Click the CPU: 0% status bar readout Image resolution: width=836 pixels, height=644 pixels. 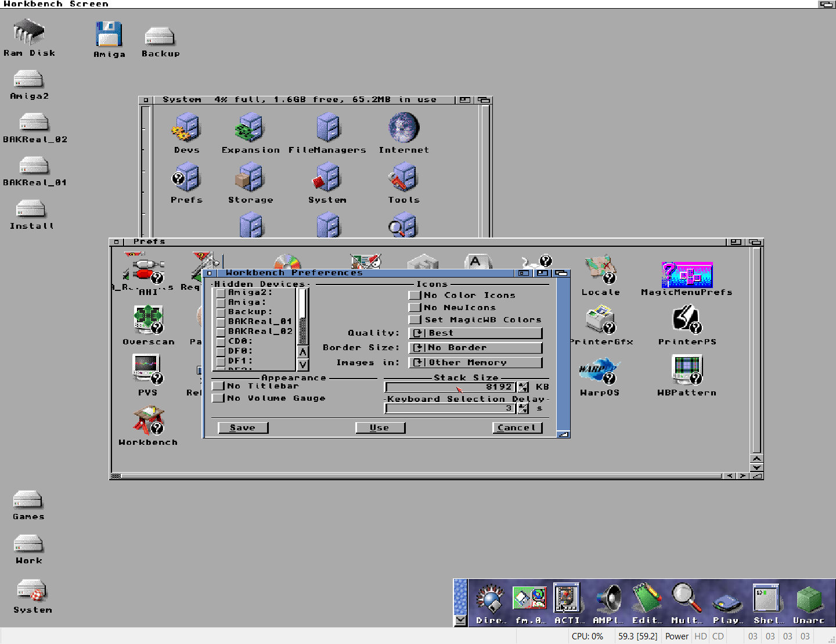587,636
